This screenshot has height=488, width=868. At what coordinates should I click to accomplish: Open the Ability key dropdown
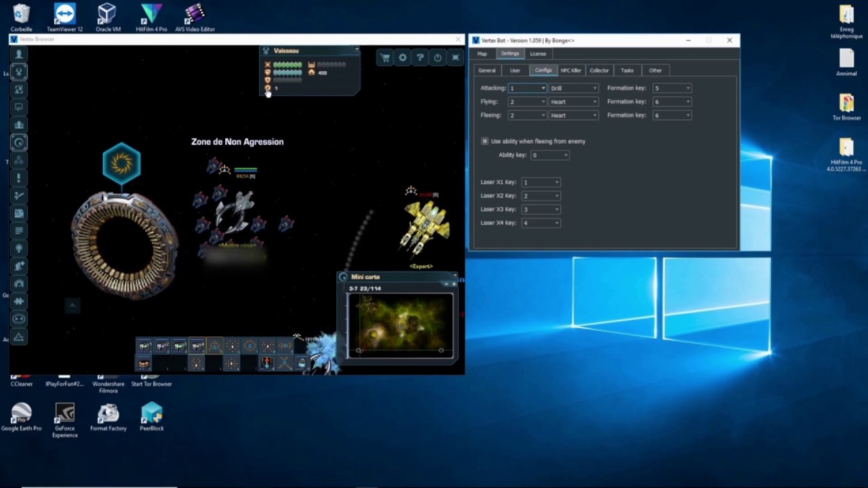click(550, 155)
